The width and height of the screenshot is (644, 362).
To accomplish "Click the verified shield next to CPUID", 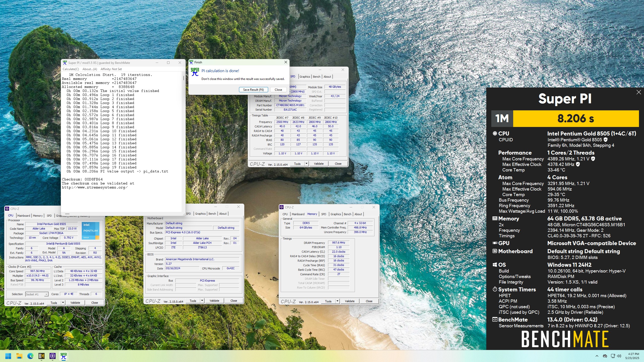I will tap(606, 140).
